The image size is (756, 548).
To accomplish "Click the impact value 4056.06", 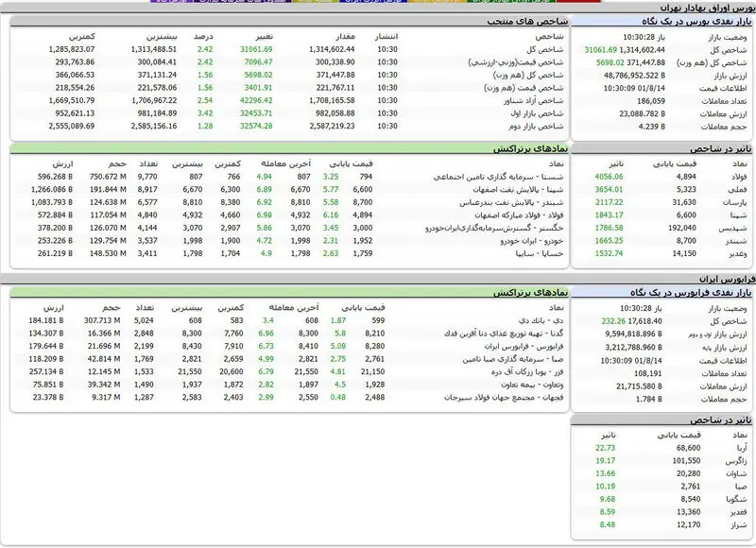I will 609,177.
